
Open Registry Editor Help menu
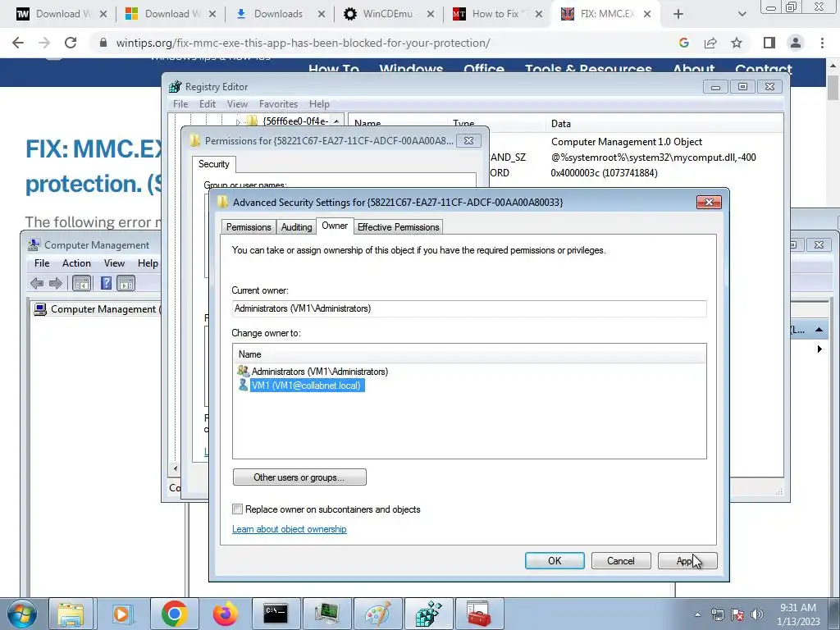click(x=319, y=104)
